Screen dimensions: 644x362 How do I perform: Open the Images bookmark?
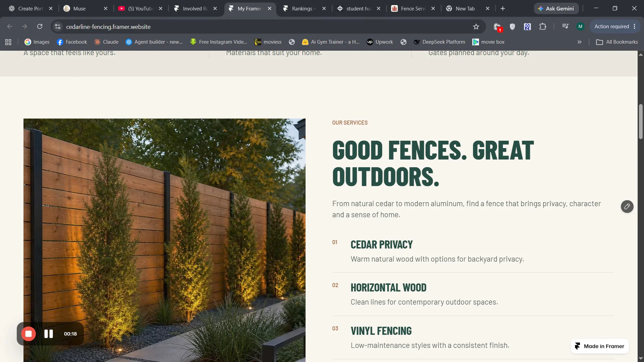click(37, 42)
